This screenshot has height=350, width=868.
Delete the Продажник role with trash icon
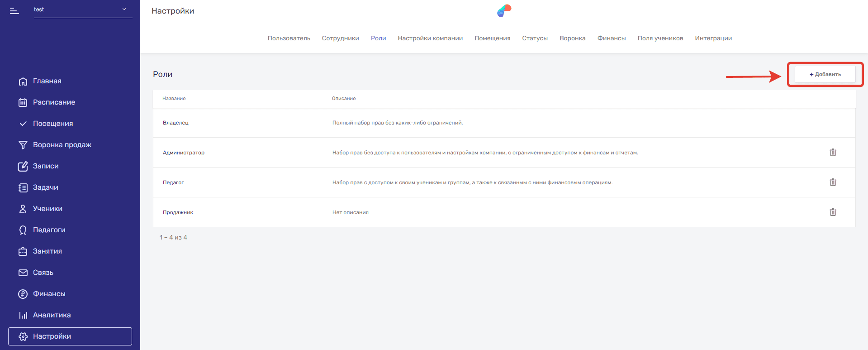click(832, 212)
